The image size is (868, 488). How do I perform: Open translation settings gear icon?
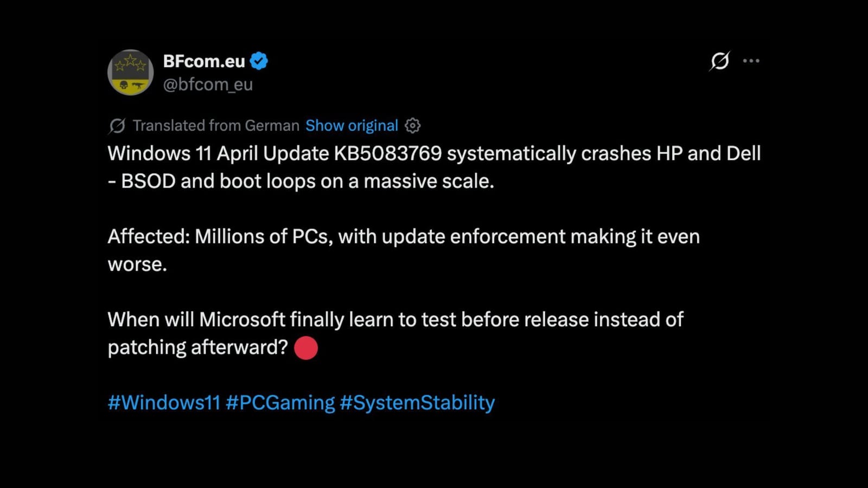pyautogui.click(x=413, y=126)
